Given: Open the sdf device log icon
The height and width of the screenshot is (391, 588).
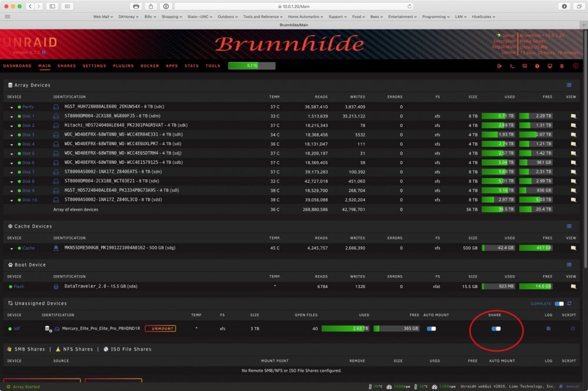Looking at the screenshot, I should [x=548, y=329].
